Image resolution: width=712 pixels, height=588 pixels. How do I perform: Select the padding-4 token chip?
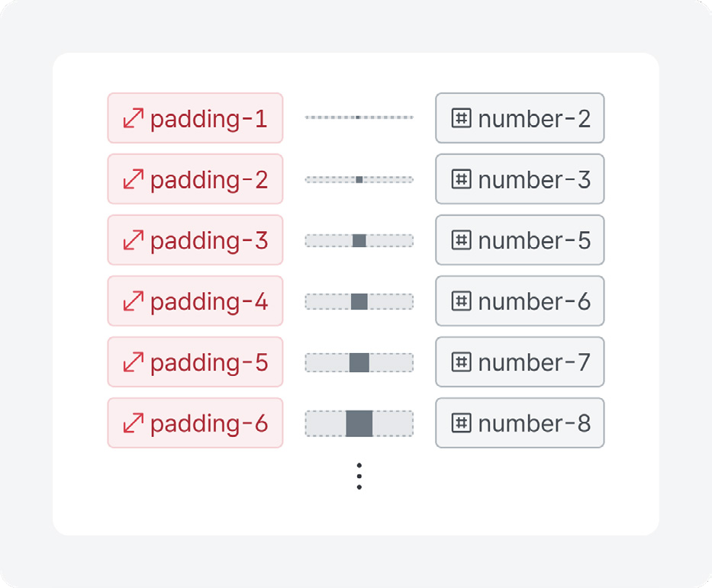tap(195, 300)
